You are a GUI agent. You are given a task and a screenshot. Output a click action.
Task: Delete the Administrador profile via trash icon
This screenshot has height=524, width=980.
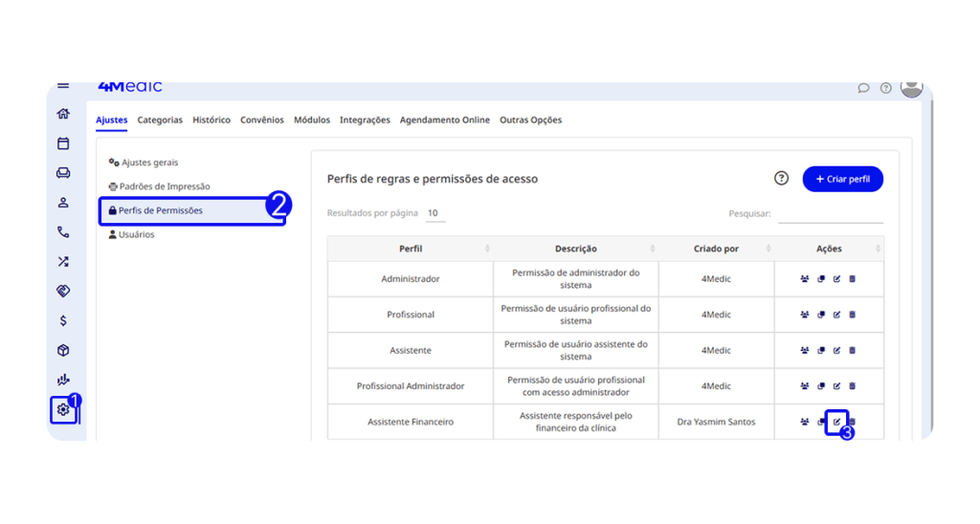(x=853, y=279)
